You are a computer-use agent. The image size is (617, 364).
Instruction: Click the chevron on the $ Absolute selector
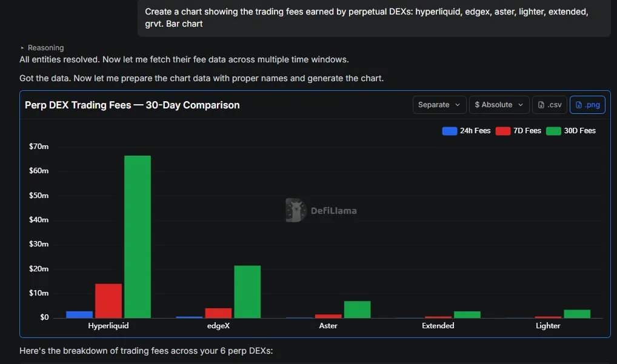[520, 105]
